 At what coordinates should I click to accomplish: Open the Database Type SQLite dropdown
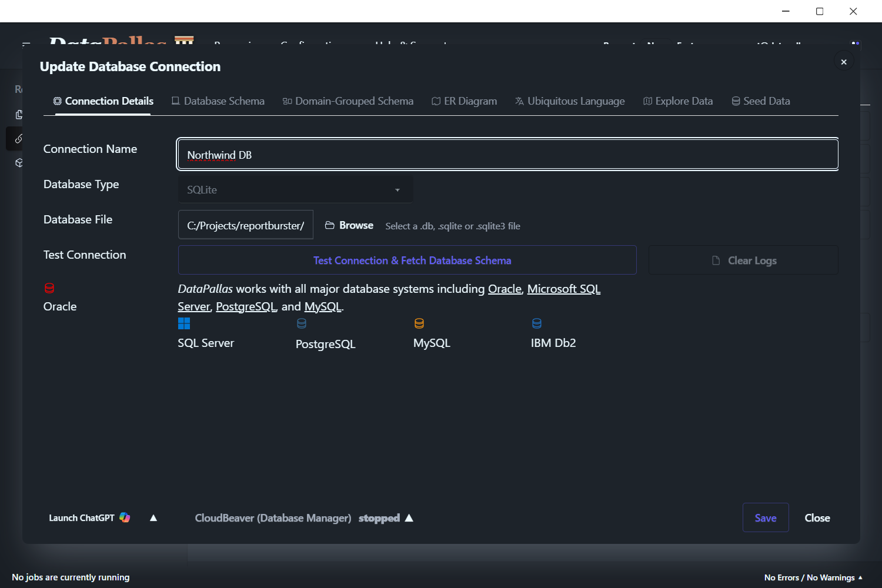click(x=295, y=189)
